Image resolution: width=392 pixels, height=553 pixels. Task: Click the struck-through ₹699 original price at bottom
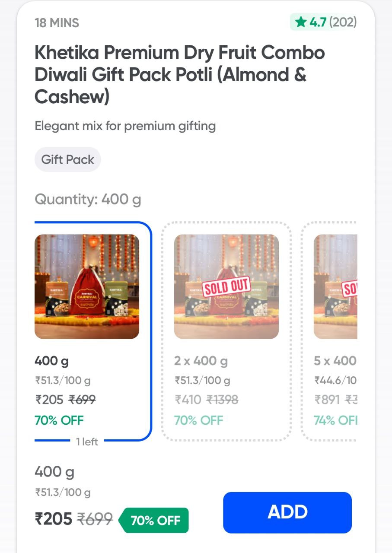point(95,519)
